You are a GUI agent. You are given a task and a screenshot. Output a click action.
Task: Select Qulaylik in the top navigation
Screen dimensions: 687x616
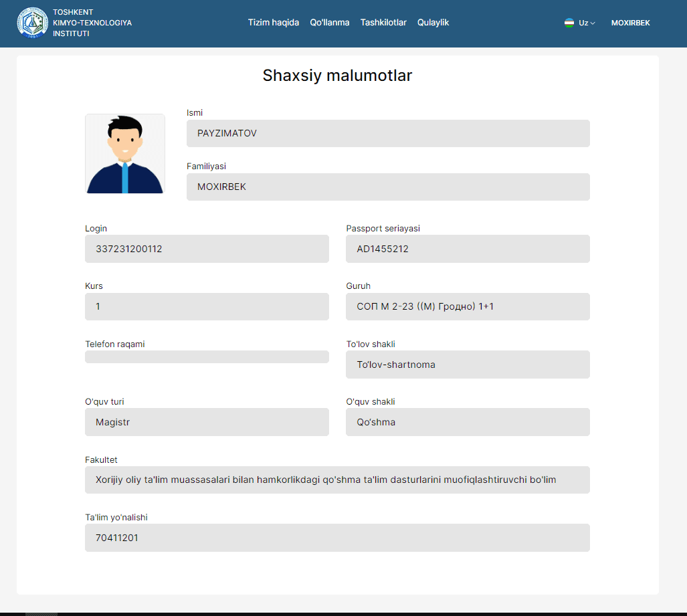pyautogui.click(x=433, y=23)
